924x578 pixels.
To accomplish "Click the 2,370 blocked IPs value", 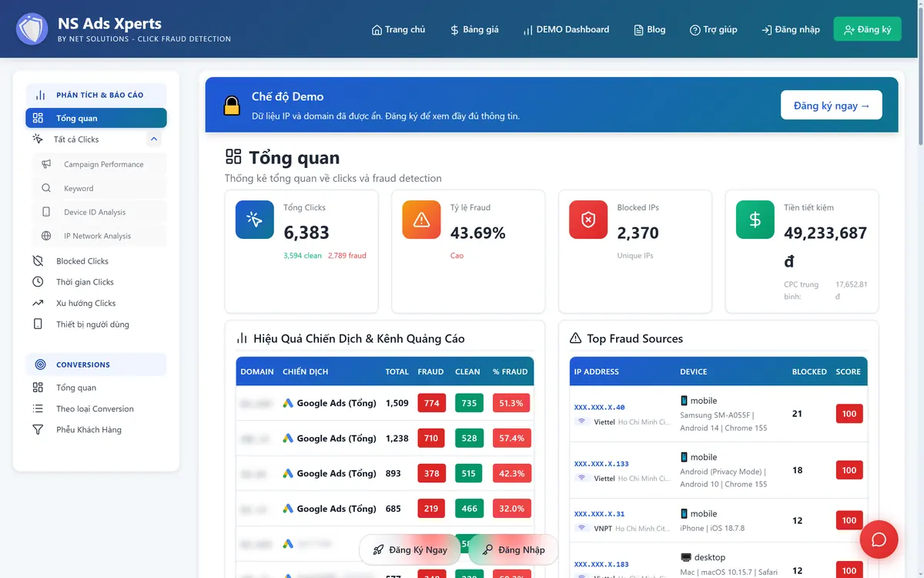I will point(638,233).
